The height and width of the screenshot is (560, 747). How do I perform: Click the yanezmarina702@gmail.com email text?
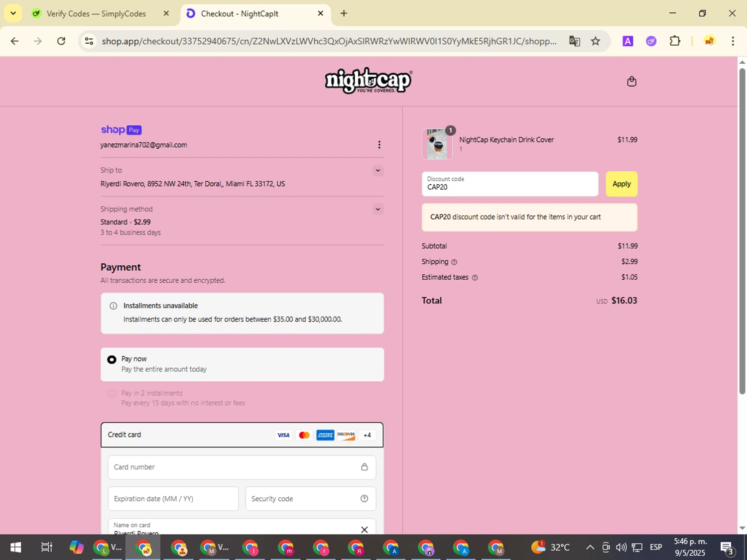[144, 145]
